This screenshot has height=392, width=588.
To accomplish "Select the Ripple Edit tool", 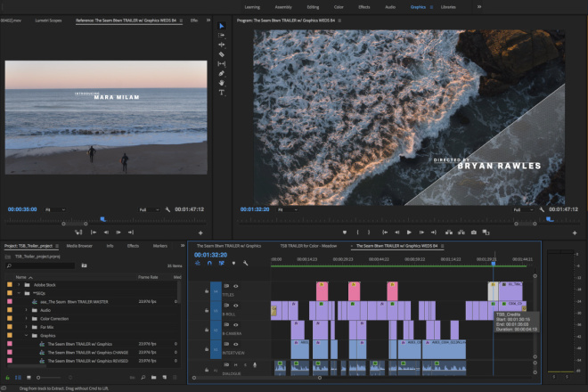I will (x=221, y=45).
